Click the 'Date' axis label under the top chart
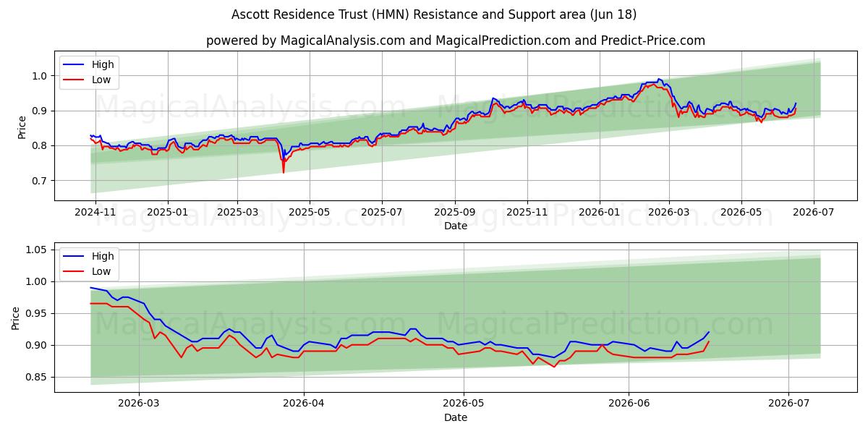Viewport: 868px width, 434px height. [x=456, y=226]
